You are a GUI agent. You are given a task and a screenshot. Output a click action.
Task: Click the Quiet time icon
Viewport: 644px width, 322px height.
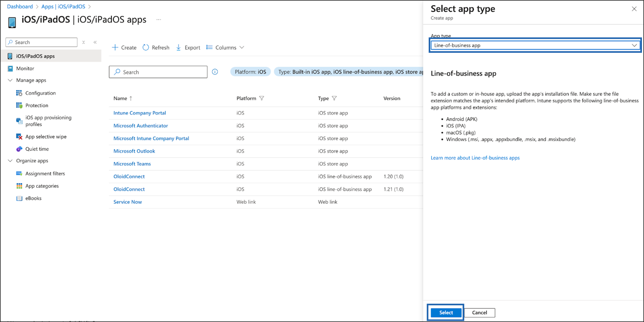click(19, 149)
